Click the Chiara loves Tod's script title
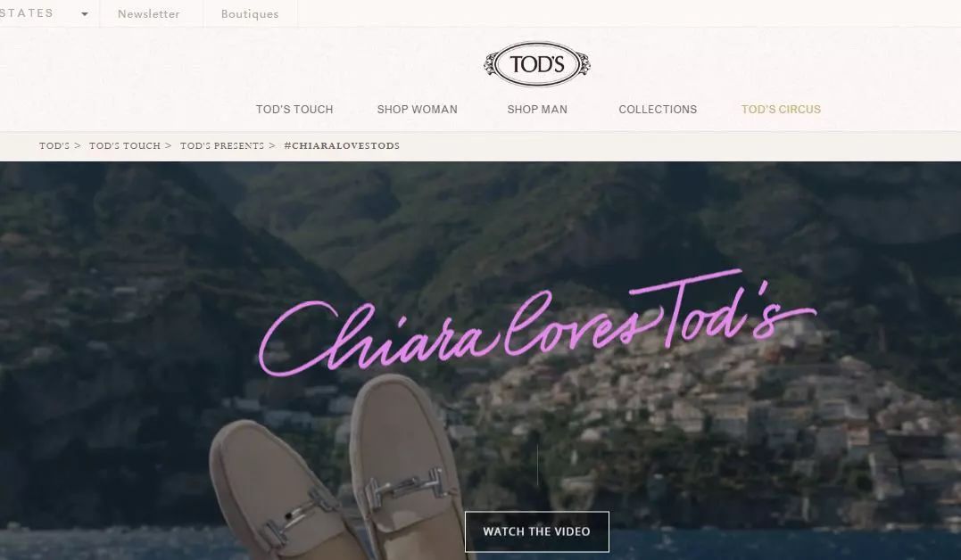The height and width of the screenshot is (560, 961). (537, 323)
